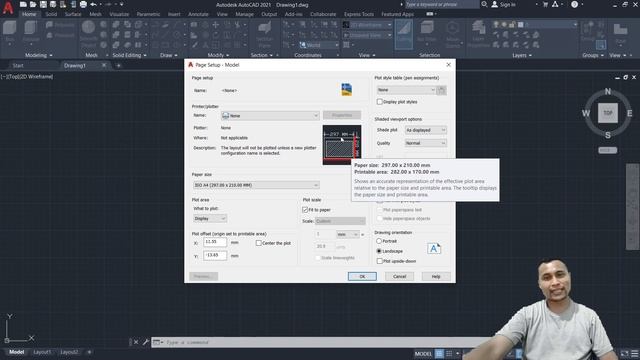Enable the Plot upside-down checkbox
The height and width of the screenshot is (360, 640).
380,261
